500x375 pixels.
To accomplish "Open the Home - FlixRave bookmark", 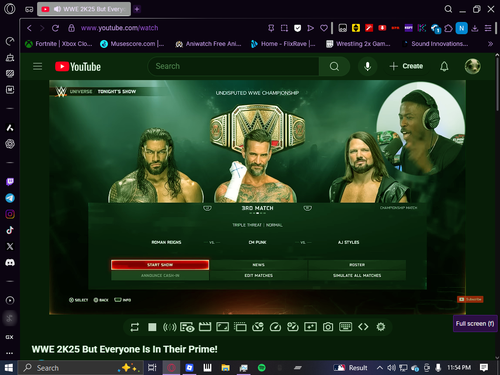I will (x=283, y=44).
